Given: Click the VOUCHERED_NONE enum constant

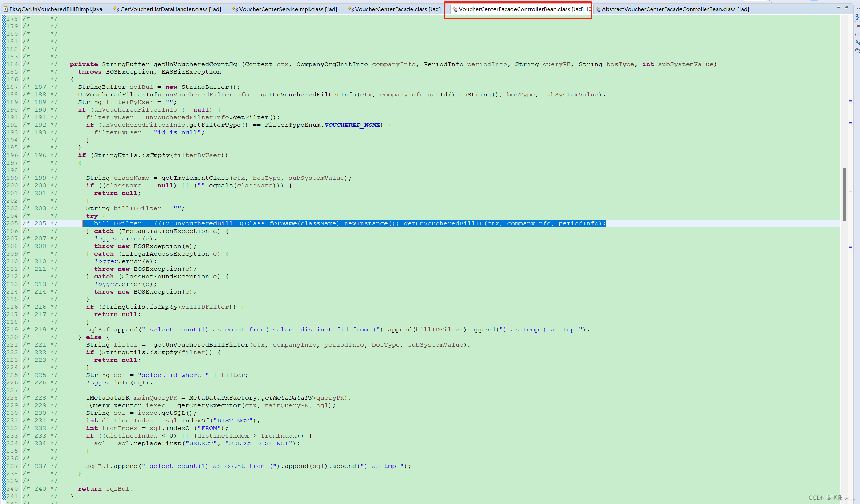Looking at the screenshot, I should (352, 125).
